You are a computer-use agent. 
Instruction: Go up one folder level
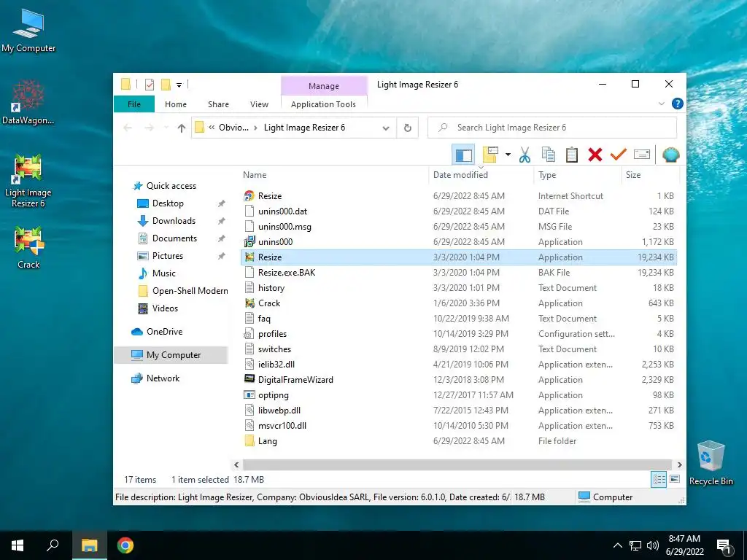181,128
